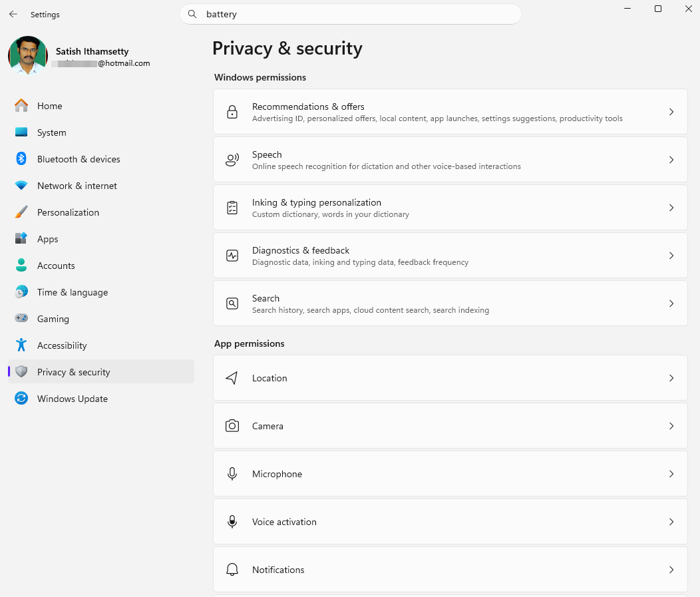Click the settings search box
The image size is (700, 597).
coord(351,14)
